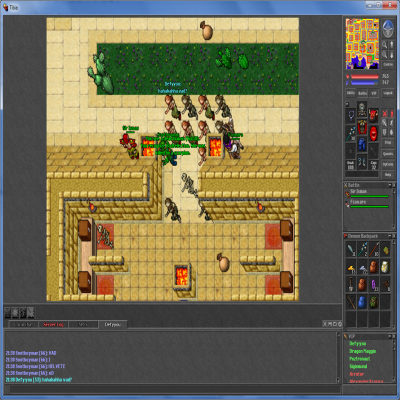Open the Options button

388,164
